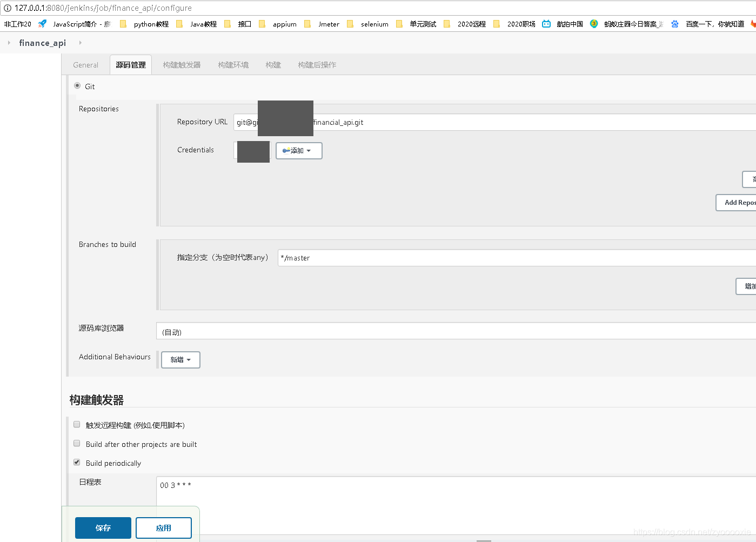This screenshot has height=542, width=756.
Task: Click the browser address bar URL
Action: pyautogui.click(x=103, y=8)
